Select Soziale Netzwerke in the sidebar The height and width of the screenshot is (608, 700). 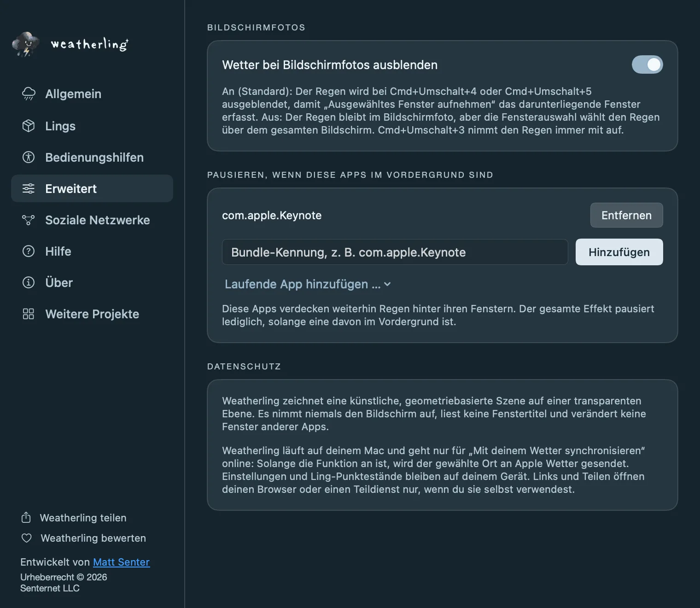click(x=92, y=220)
